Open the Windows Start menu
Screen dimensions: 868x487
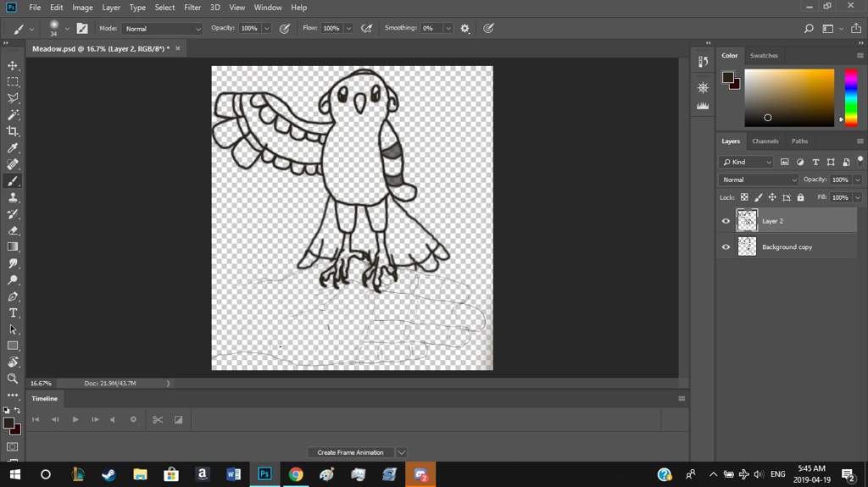point(15,474)
